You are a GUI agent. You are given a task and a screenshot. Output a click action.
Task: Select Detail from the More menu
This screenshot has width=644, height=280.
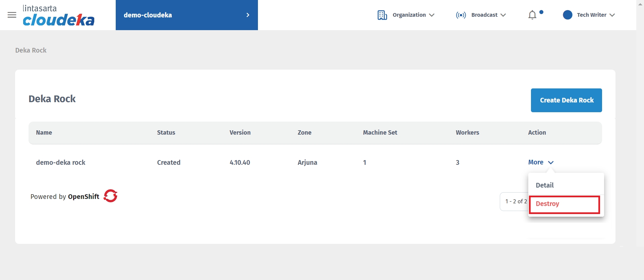(x=545, y=185)
